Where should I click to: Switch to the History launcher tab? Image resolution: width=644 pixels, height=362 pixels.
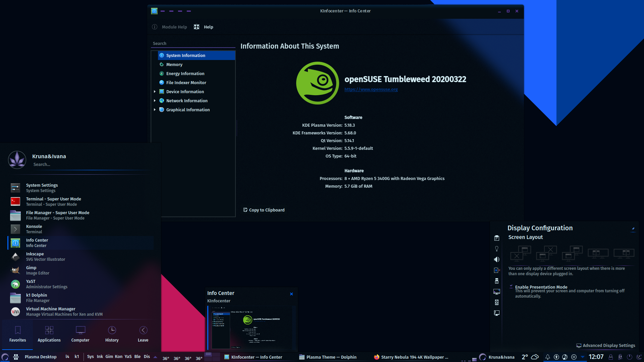(112, 334)
